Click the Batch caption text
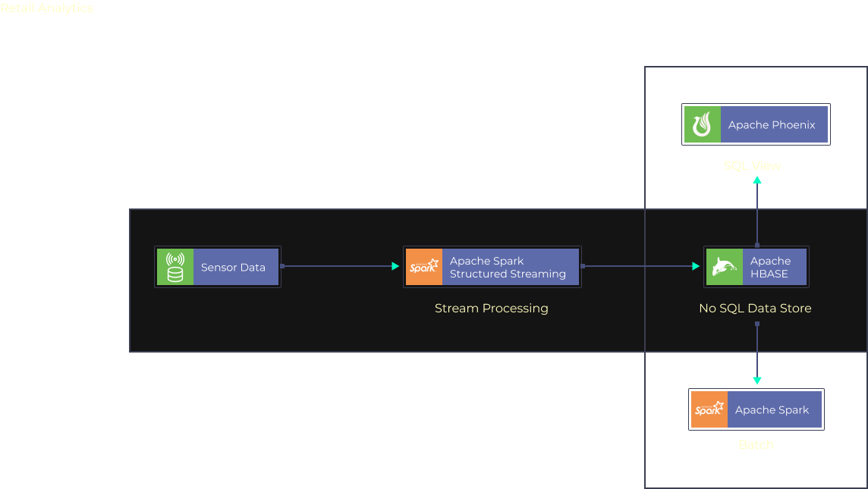868x489 pixels. 756,444
